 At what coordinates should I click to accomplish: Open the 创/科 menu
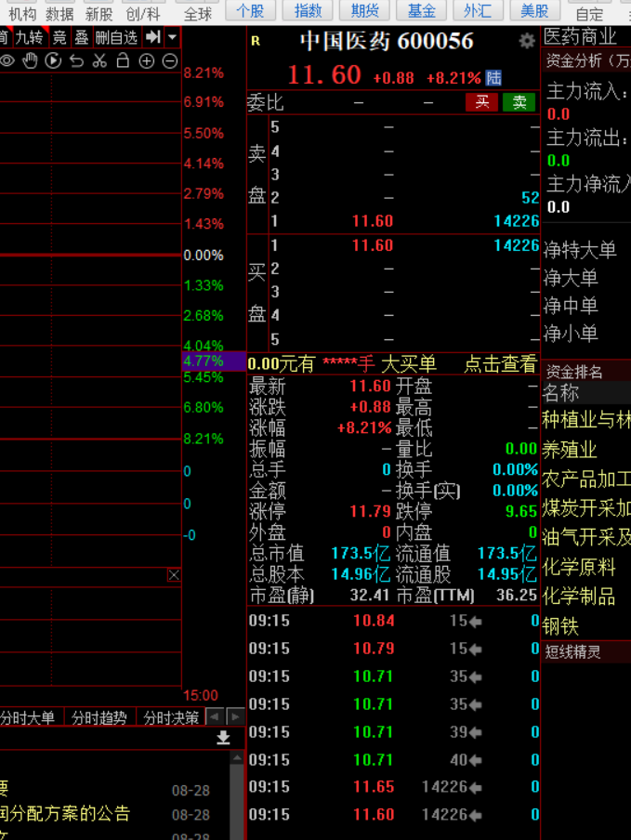(x=143, y=13)
